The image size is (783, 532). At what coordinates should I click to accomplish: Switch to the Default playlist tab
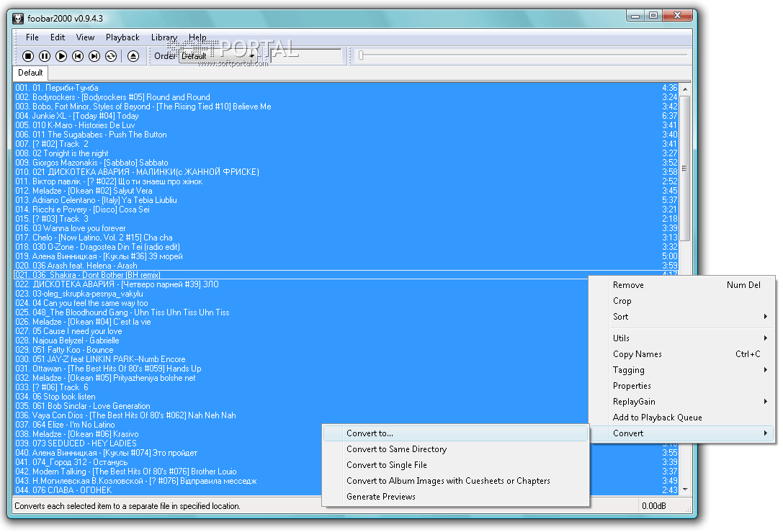click(30, 73)
